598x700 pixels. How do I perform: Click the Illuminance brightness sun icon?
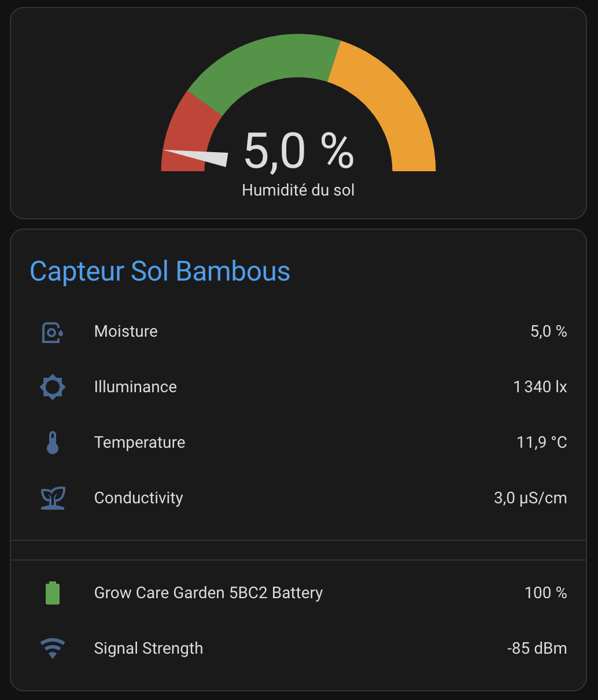point(53,387)
